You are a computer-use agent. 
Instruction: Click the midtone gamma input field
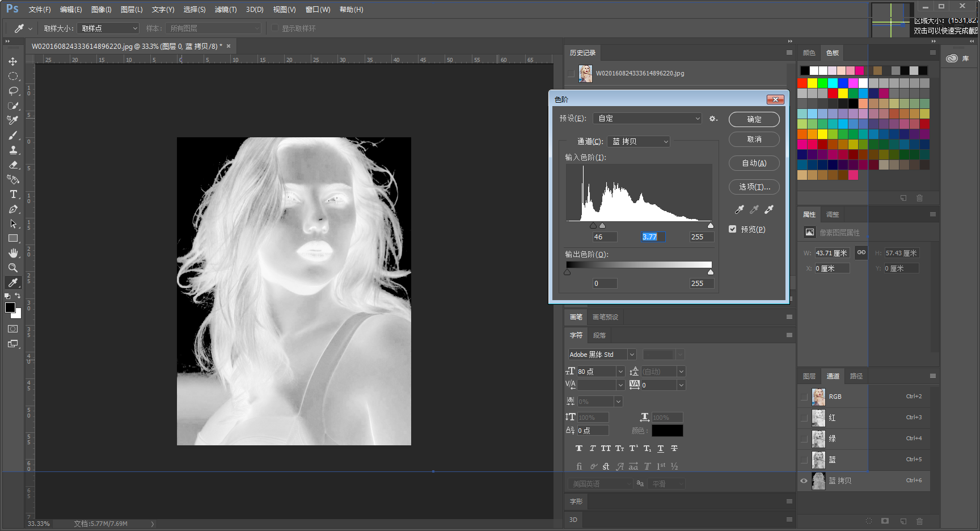(652, 237)
